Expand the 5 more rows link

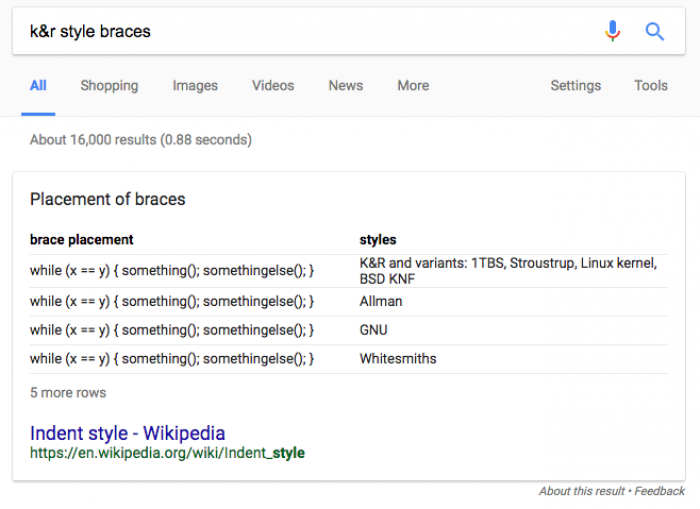pos(68,392)
